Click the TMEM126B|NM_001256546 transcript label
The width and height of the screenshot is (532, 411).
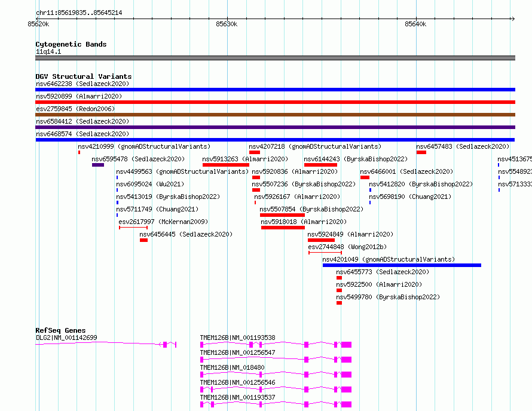point(237,382)
